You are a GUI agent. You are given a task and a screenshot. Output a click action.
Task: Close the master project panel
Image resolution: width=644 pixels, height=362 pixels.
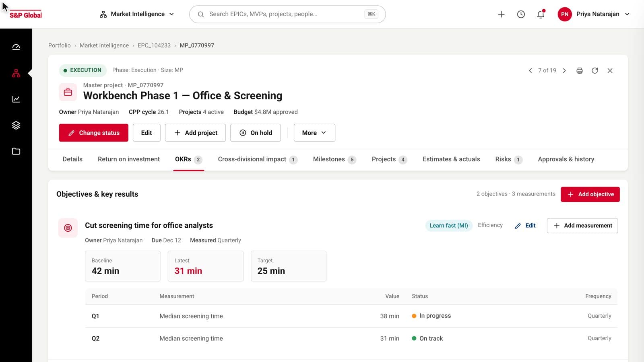coord(610,70)
